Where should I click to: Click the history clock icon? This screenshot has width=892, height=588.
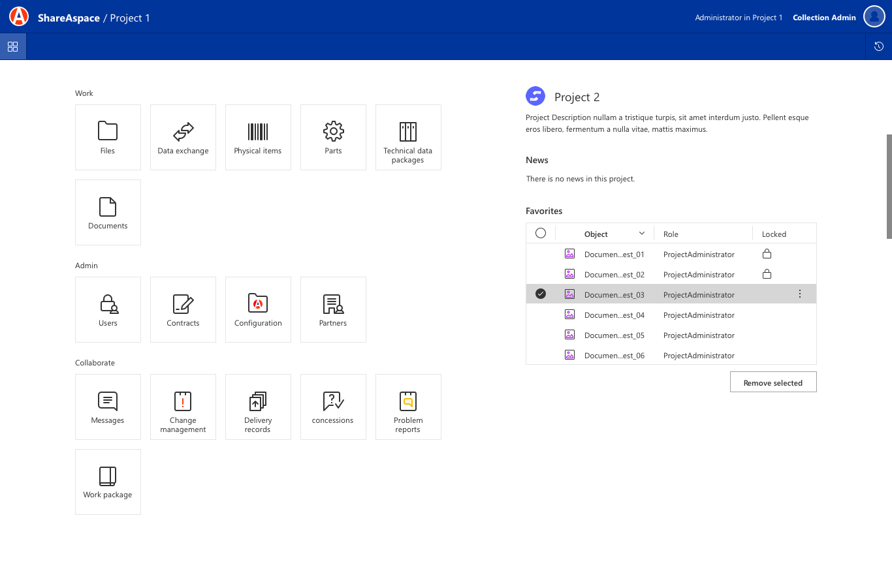(x=879, y=46)
